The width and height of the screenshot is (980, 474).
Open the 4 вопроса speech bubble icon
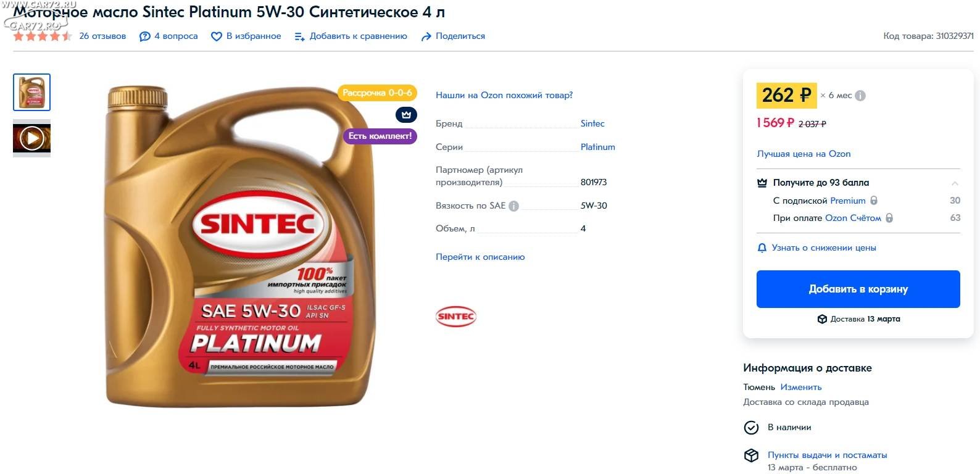pyautogui.click(x=144, y=36)
